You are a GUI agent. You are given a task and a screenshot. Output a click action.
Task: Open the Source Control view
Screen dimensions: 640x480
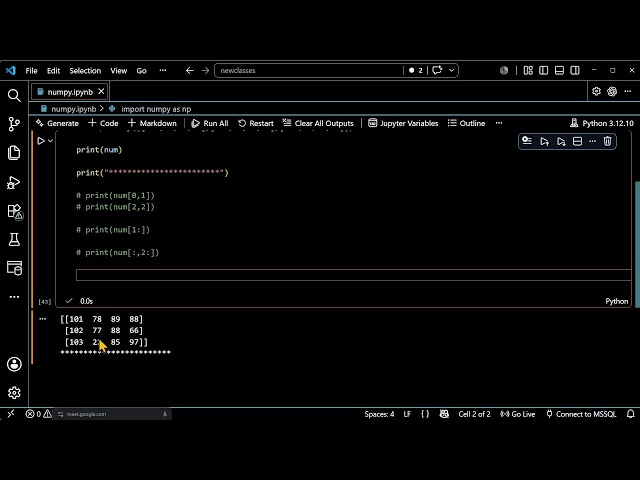[x=14, y=124]
